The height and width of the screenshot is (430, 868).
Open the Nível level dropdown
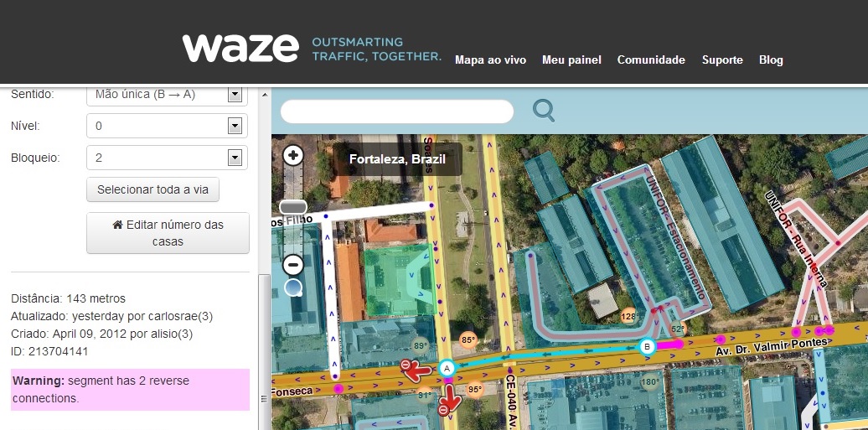(168, 126)
